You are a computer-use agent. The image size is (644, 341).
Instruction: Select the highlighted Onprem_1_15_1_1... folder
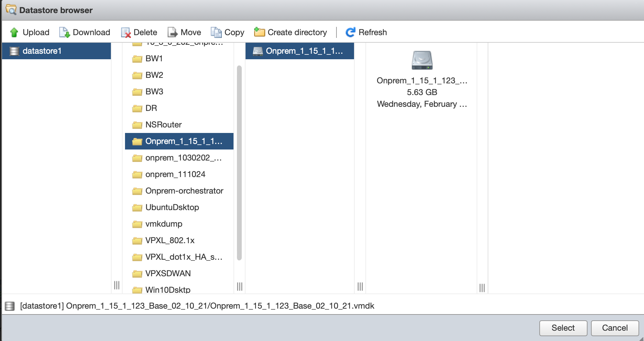point(179,141)
